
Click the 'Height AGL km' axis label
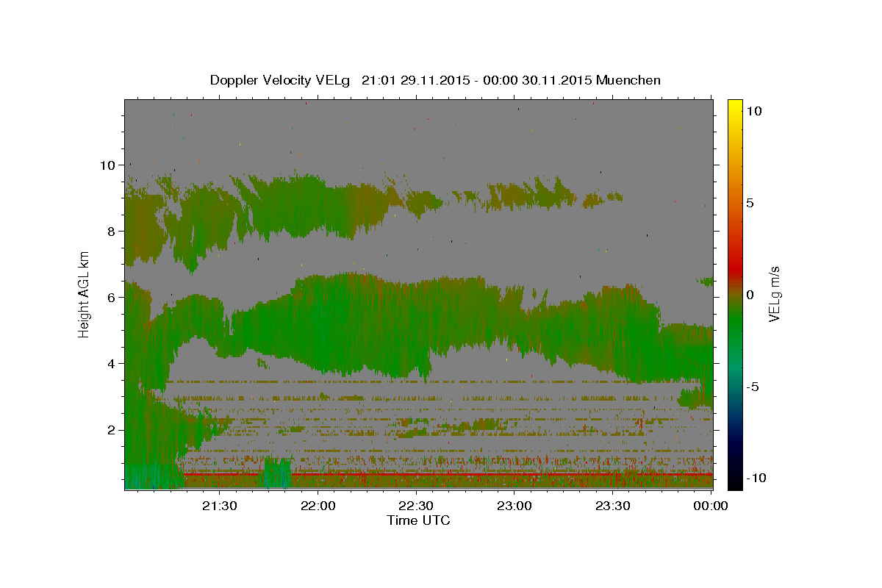(84, 294)
